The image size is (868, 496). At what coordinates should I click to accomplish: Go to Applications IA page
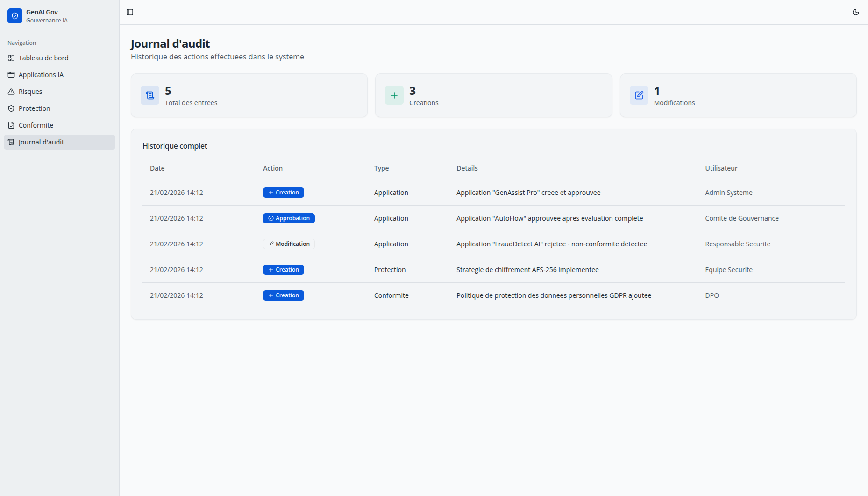pos(41,75)
